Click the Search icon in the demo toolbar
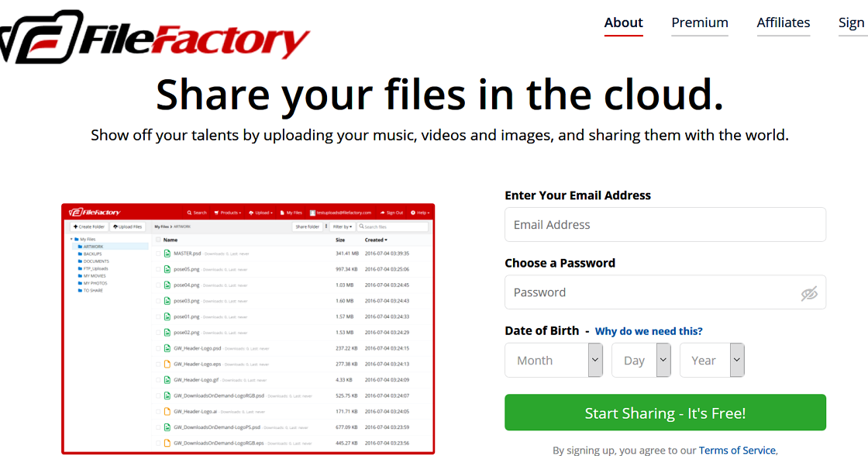The width and height of the screenshot is (868, 456). (x=189, y=212)
